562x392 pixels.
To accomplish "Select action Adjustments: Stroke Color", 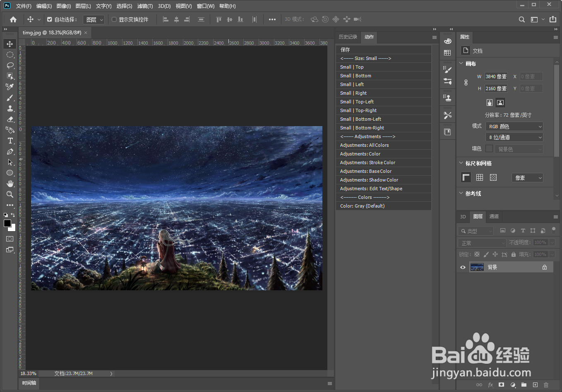I will coord(384,163).
